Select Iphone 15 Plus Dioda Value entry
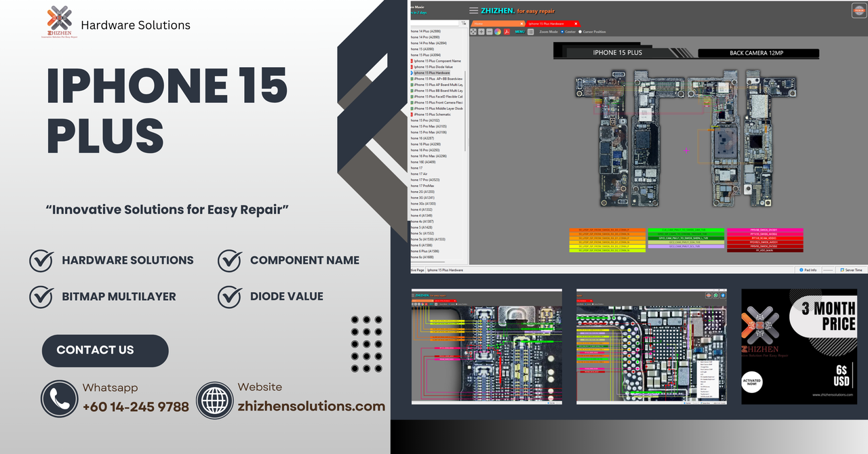Screen dimensions: 868x454 click(433, 67)
